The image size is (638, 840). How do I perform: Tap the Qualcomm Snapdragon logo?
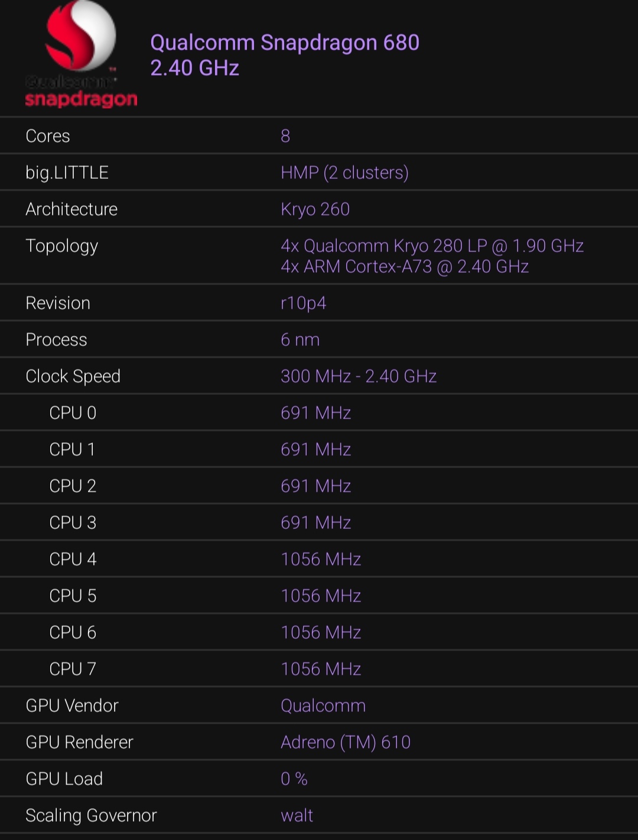(81, 55)
